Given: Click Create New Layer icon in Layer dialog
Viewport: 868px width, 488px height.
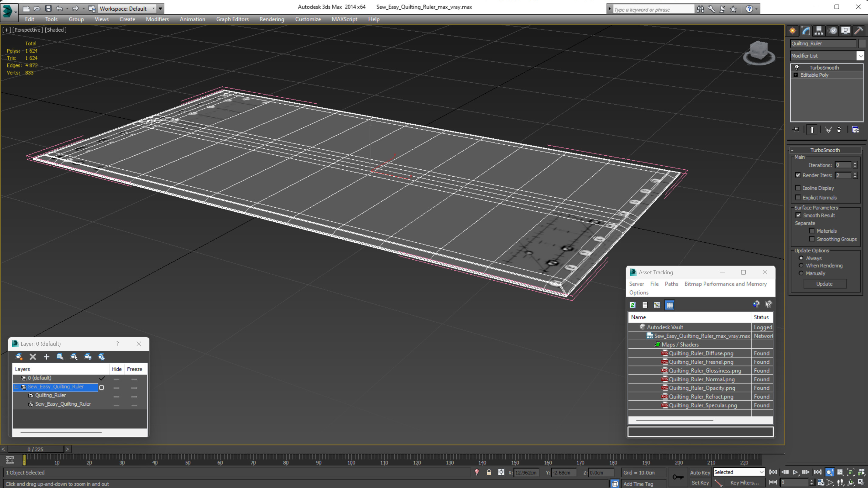Looking at the screenshot, I should point(19,357).
